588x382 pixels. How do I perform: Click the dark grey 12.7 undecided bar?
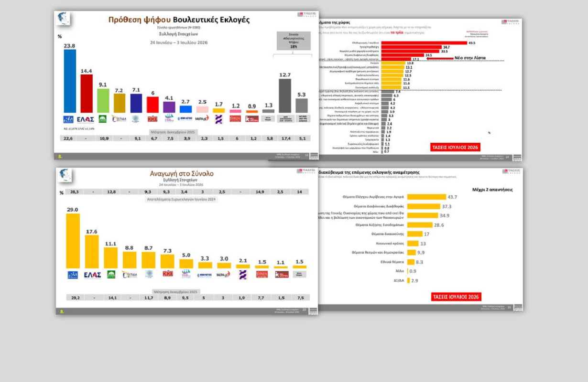[x=285, y=96]
